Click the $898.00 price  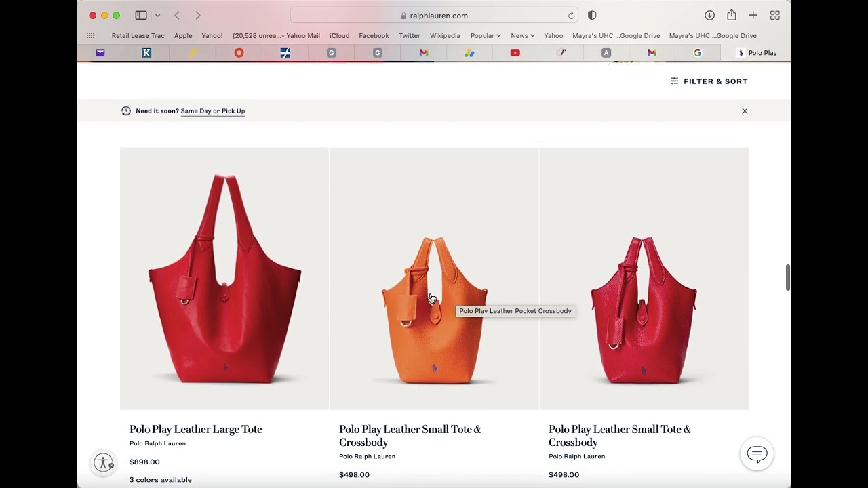point(144,462)
